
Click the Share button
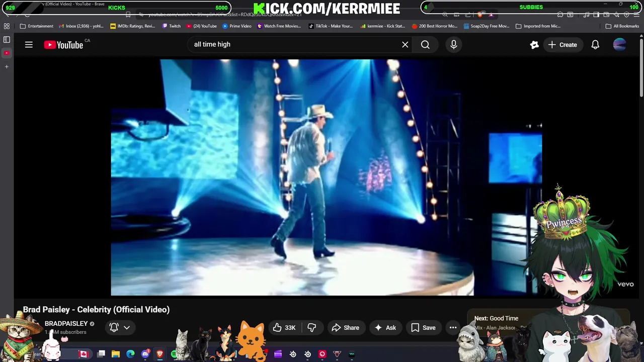pos(345,328)
